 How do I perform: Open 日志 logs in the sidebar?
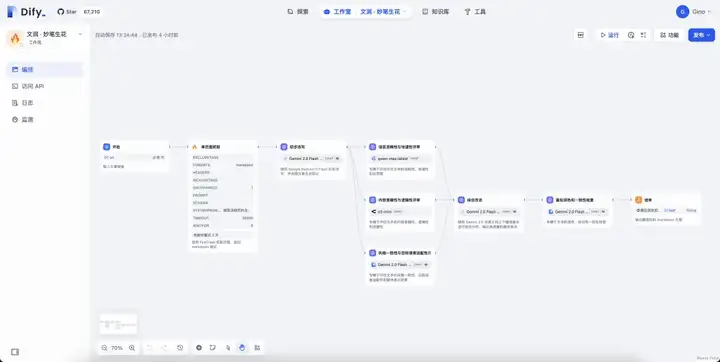[45, 103]
